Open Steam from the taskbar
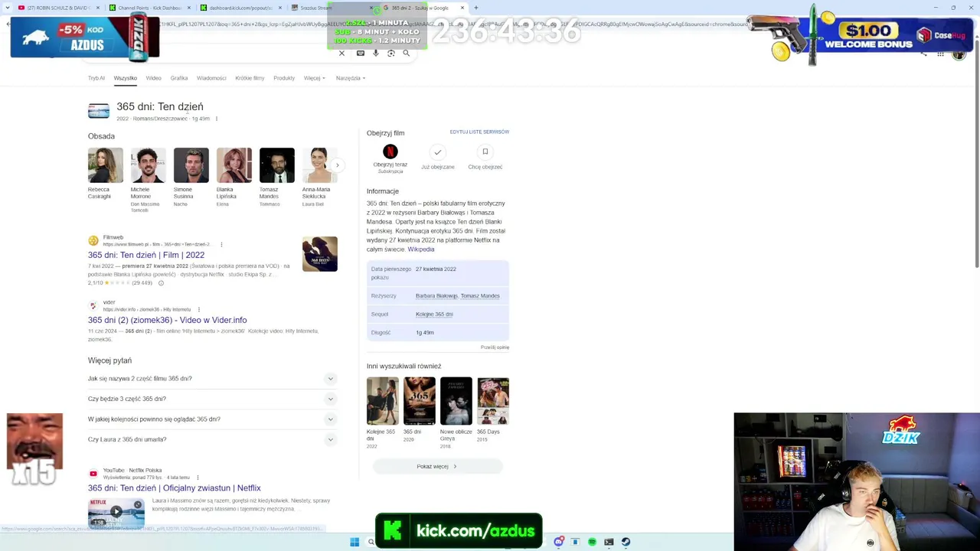Screen dimensions: 980x551 pyautogui.click(x=626, y=542)
